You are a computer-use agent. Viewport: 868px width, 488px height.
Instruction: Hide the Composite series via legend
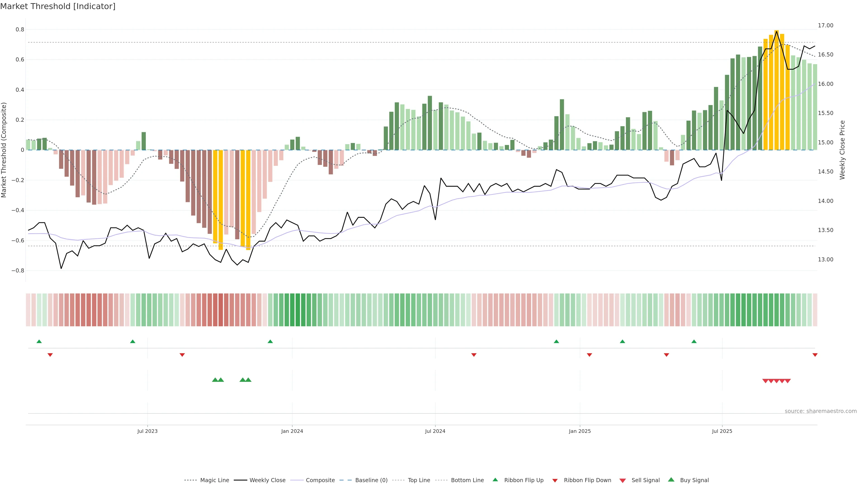pyautogui.click(x=320, y=480)
